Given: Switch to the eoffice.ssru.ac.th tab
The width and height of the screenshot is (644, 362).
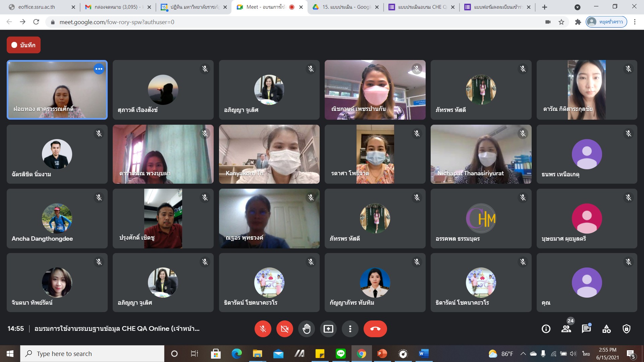Looking at the screenshot, I should 37,7.
